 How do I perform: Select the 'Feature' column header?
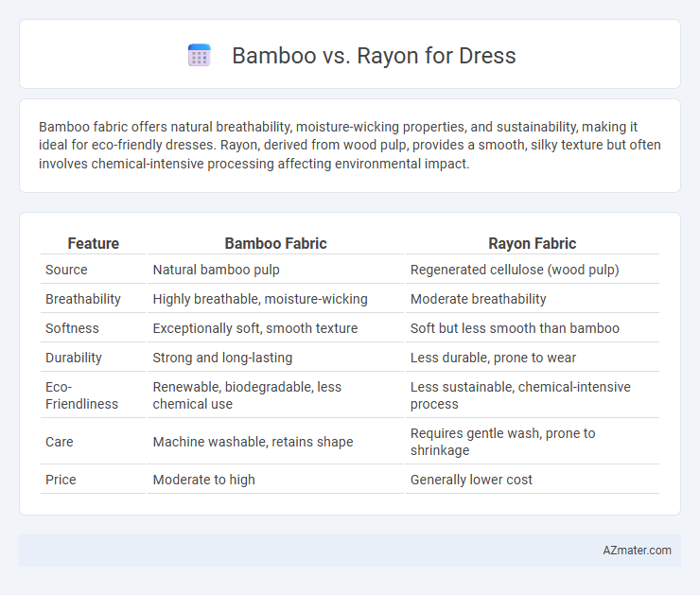94,243
